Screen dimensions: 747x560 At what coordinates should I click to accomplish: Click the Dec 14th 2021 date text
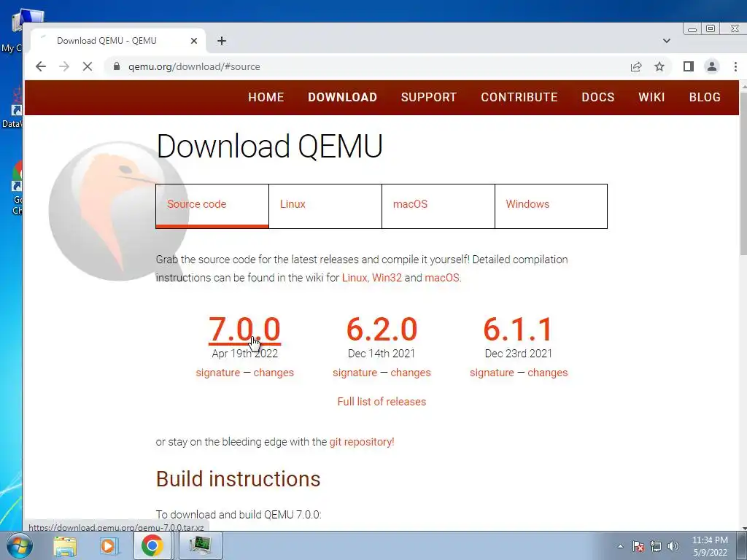tap(382, 354)
